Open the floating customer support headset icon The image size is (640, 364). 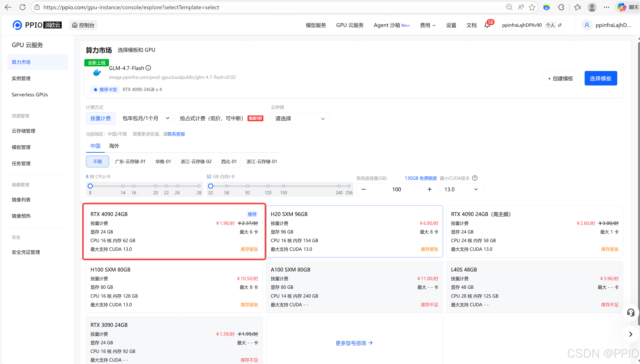point(630,312)
